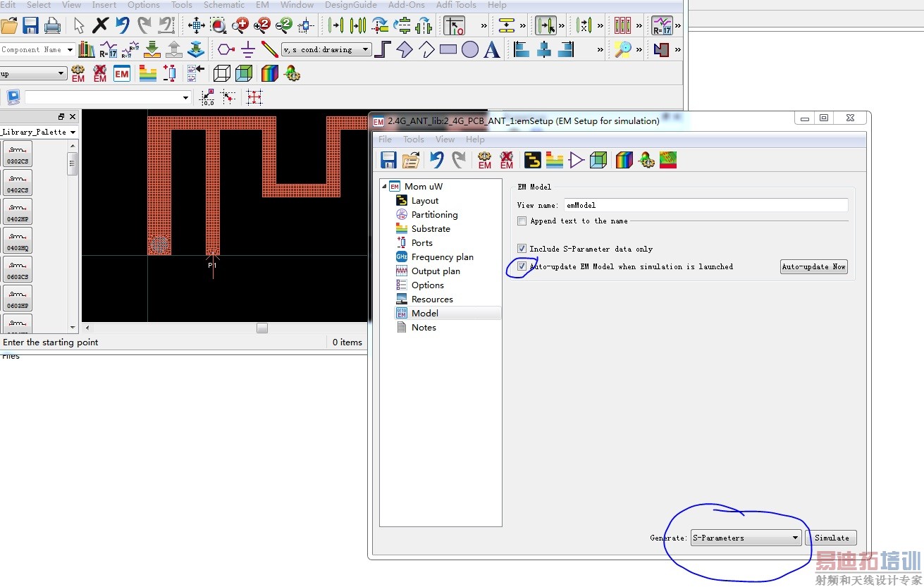Image resolution: width=924 pixels, height=587 pixels.
Task: Select Substrate in the EM setup tree
Action: (431, 229)
